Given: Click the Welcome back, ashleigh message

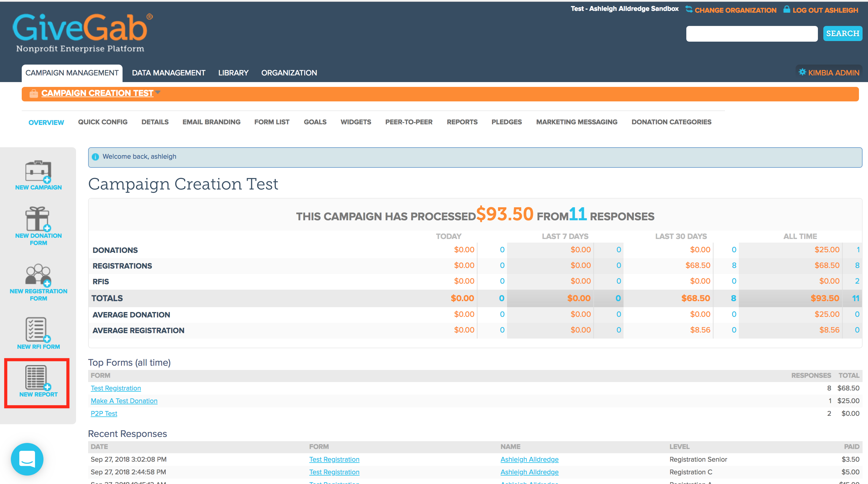Looking at the screenshot, I should [x=139, y=157].
